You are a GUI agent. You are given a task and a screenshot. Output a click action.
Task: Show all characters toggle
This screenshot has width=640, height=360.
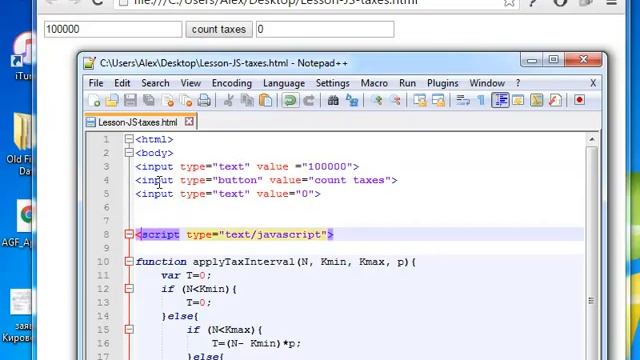tap(482, 100)
